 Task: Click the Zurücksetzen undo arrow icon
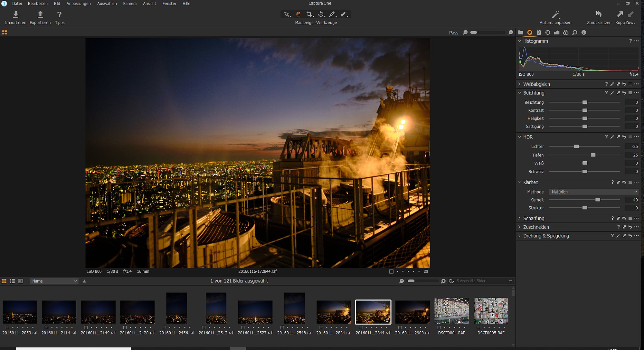599,14
